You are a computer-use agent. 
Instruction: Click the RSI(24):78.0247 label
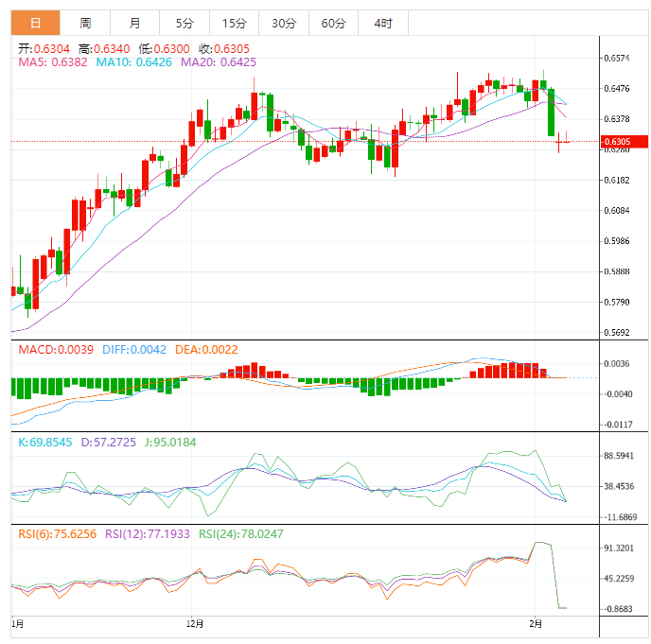point(241,534)
